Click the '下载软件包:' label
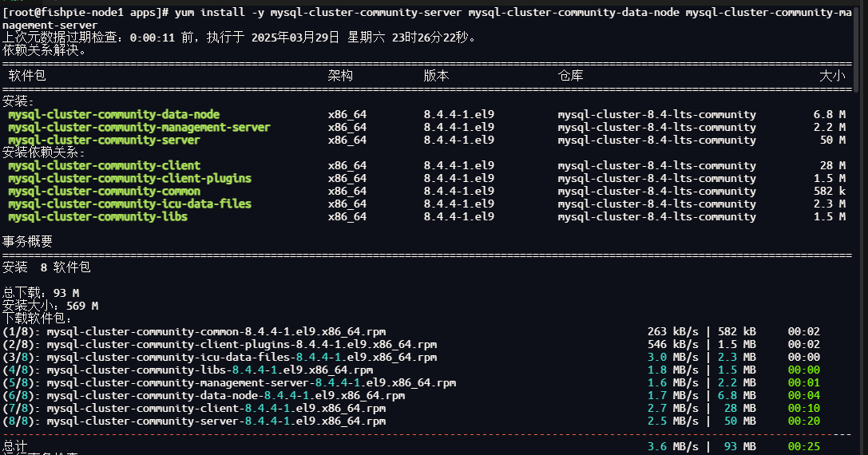Viewport: 868px width, 455px height. [37, 318]
